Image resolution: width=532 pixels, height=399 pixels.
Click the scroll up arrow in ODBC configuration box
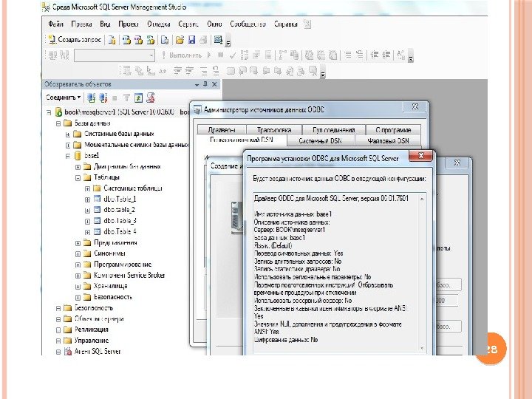point(422,199)
